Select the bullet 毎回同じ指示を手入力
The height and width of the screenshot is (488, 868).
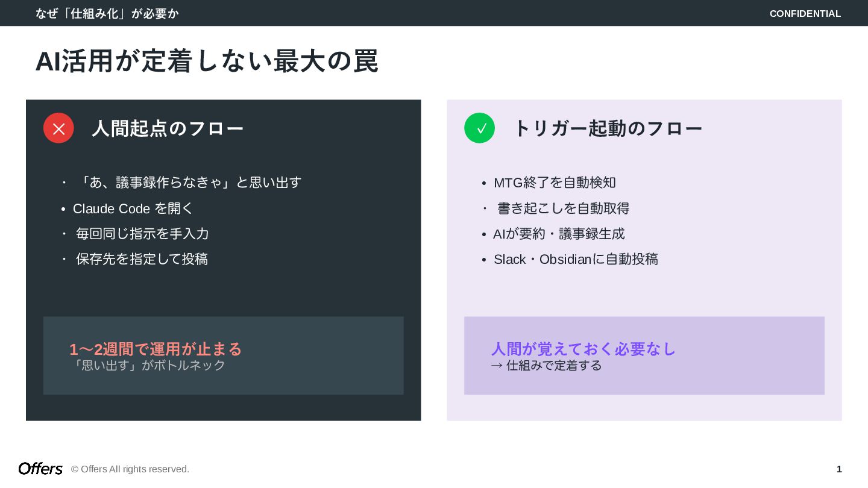tap(142, 234)
